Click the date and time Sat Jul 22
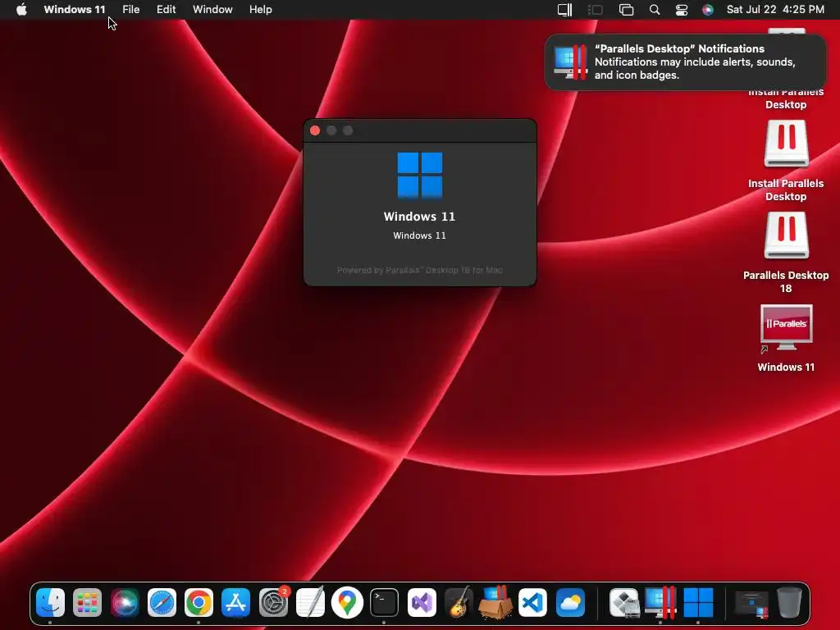Viewport: 840px width, 630px height. 775,10
